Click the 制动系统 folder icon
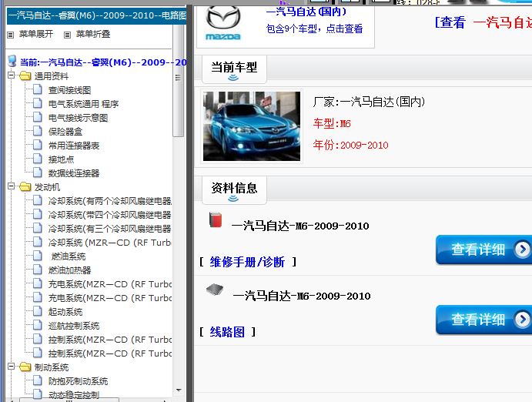The width and height of the screenshot is (532, 402). point(25,367)
